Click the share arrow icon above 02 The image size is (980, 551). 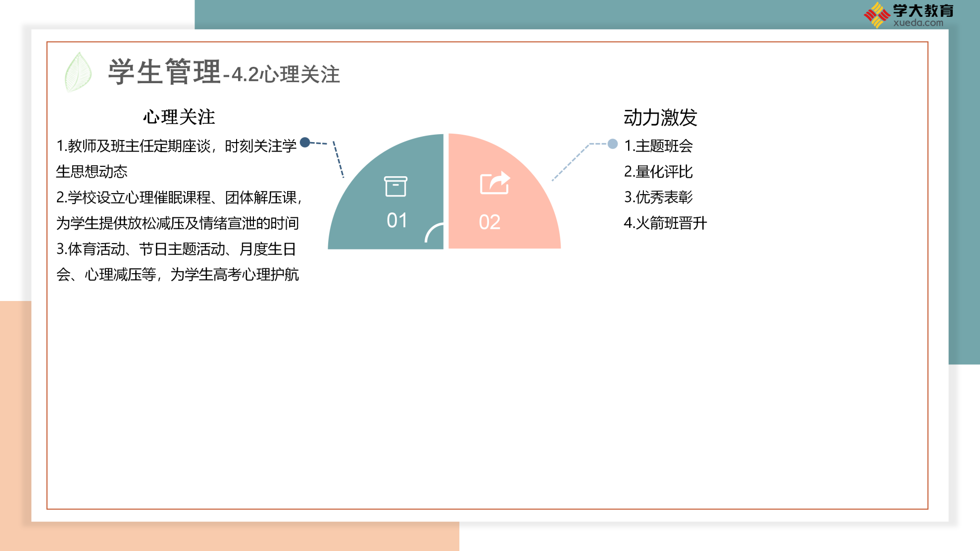[x=495, y=183]
